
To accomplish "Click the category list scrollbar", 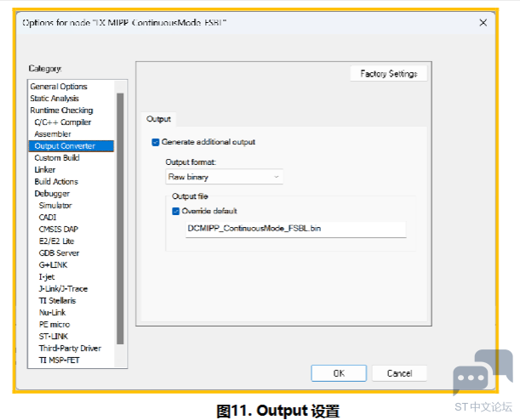I will click(x=120, y=213).
